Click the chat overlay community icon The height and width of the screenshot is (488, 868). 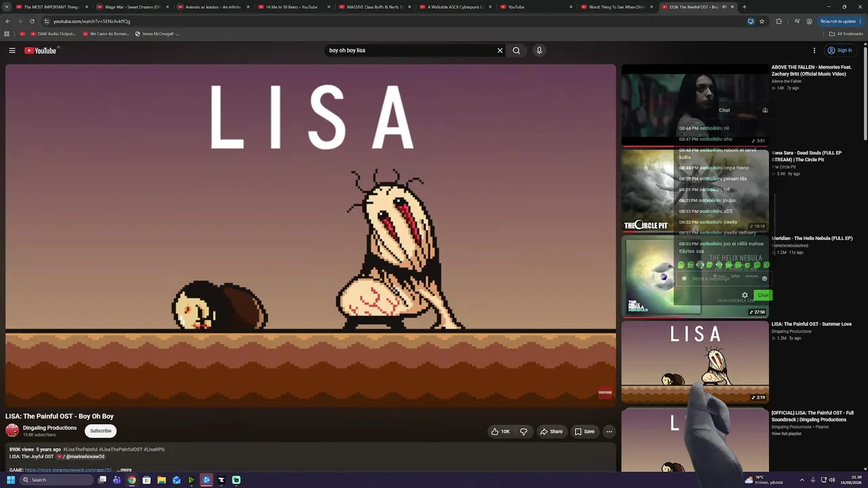pyautogui.click(x=765, y=110)
